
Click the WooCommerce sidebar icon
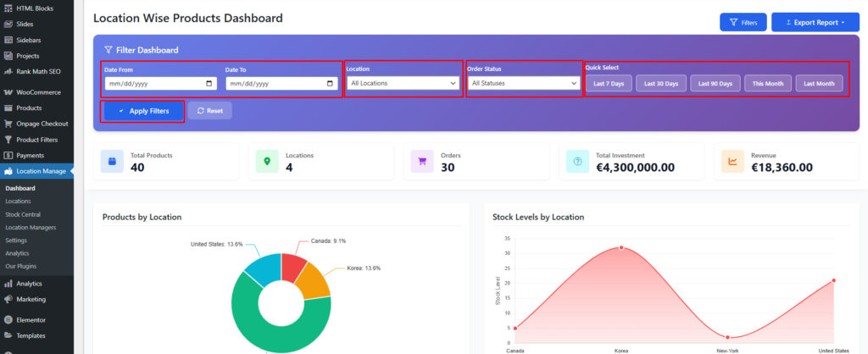(8, 91)
